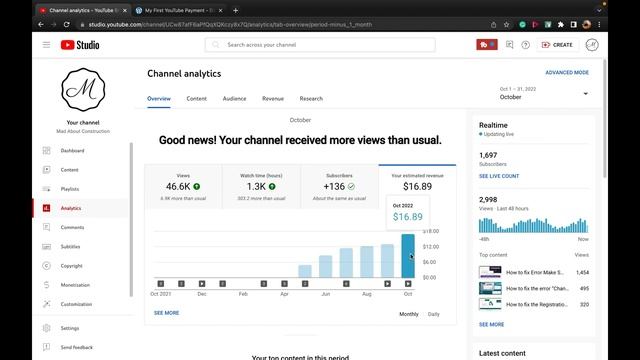Click the realtime 48 hours views chart

click(x=533, y=225)
